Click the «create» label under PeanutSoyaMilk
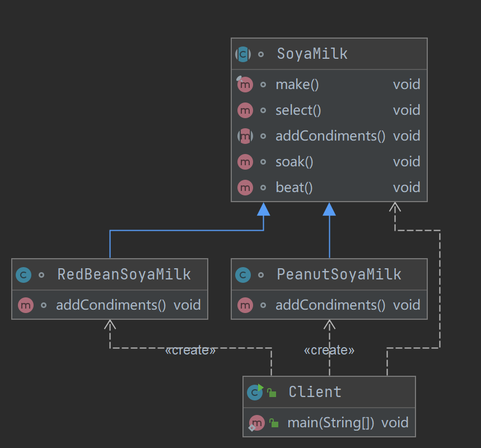This screenshot has width=481, height=448. click(x=329, y=351)
